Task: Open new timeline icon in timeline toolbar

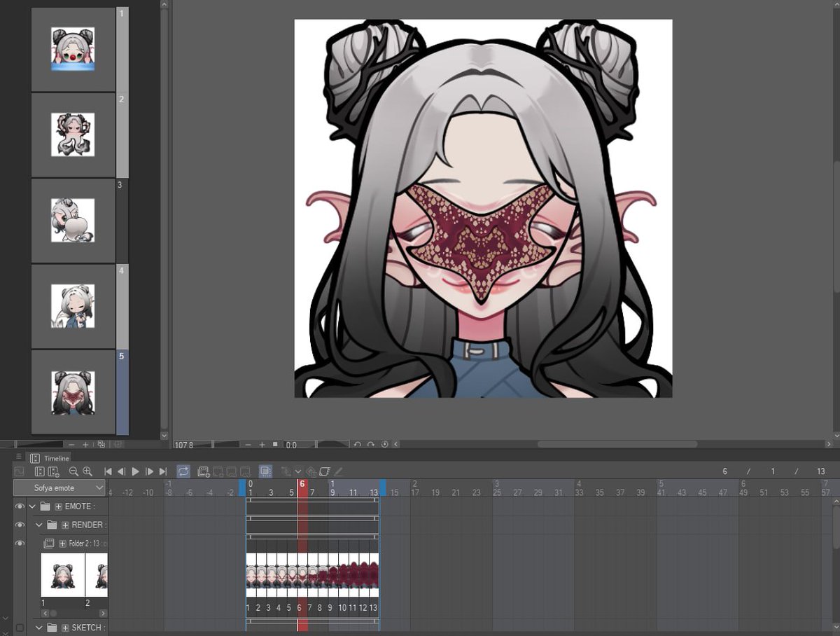Action: (53, 471)
